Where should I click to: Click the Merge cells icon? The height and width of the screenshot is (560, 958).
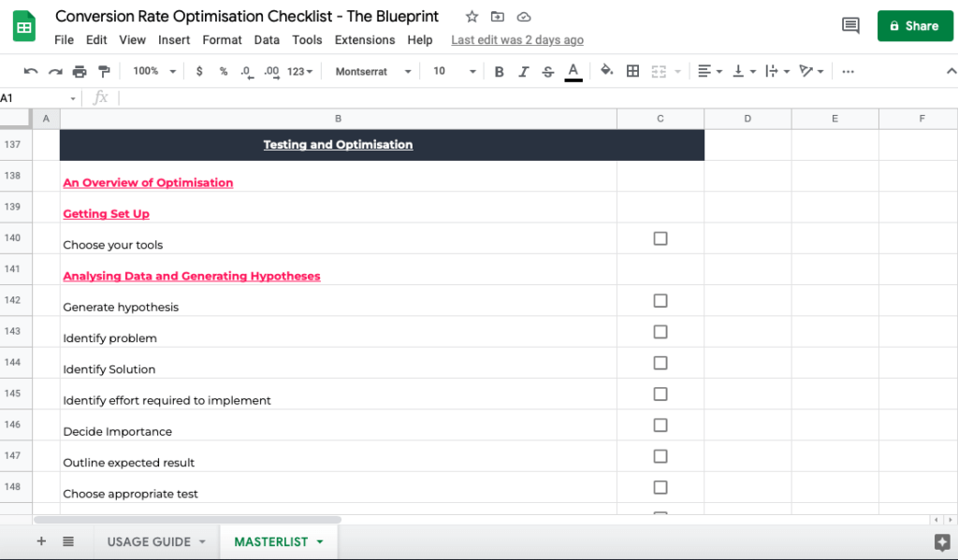pyautogui.click(x=659, y=71)
